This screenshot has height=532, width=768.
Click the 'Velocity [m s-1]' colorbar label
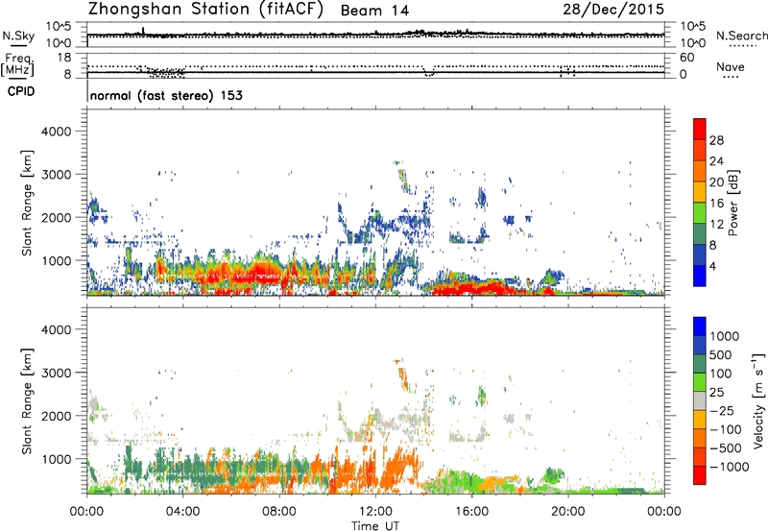[758, 400]
